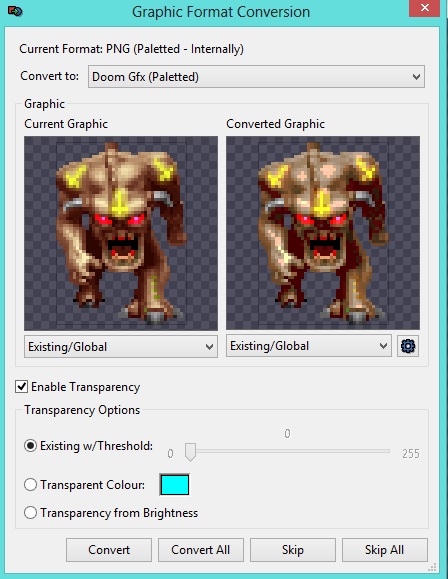448x579 pixels.
Task: Click the Skip button
Action: point(293,550)
